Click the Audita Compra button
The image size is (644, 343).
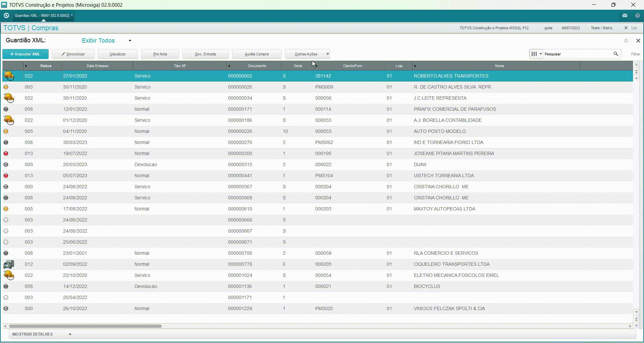click(x=257, y=54)
